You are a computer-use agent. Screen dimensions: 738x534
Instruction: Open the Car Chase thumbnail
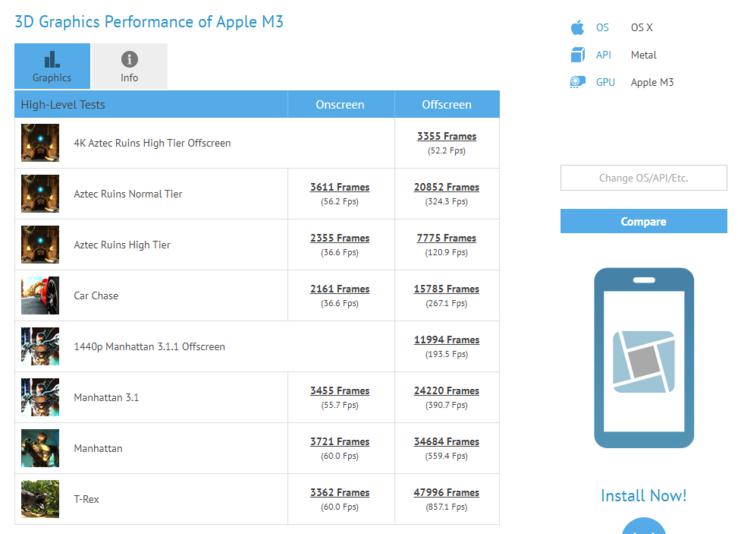40,295
